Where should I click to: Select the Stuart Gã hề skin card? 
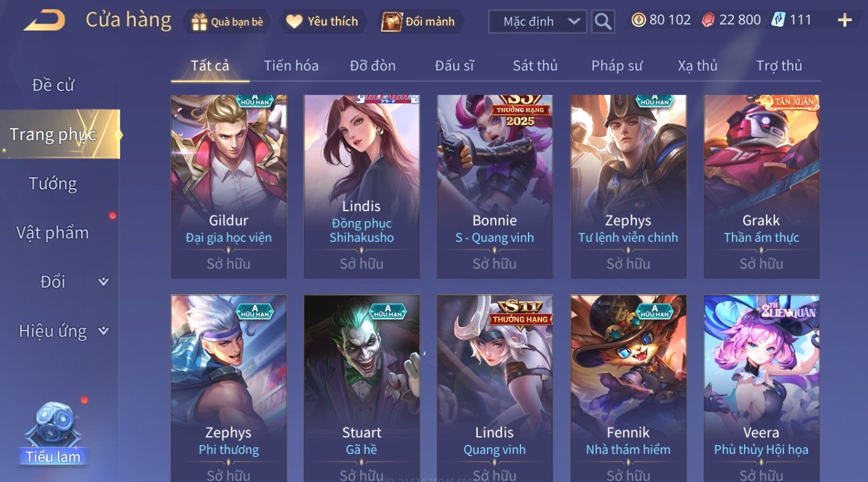(x=361, y=388)
